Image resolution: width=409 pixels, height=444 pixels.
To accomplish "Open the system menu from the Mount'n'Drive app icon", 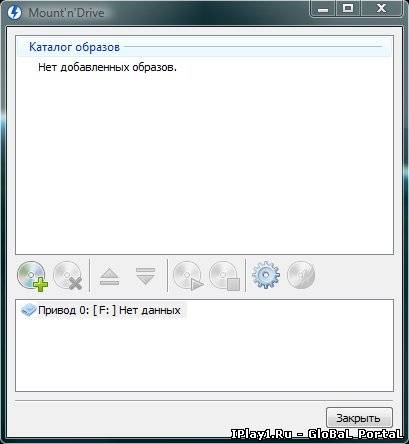I will coord(14,13).
